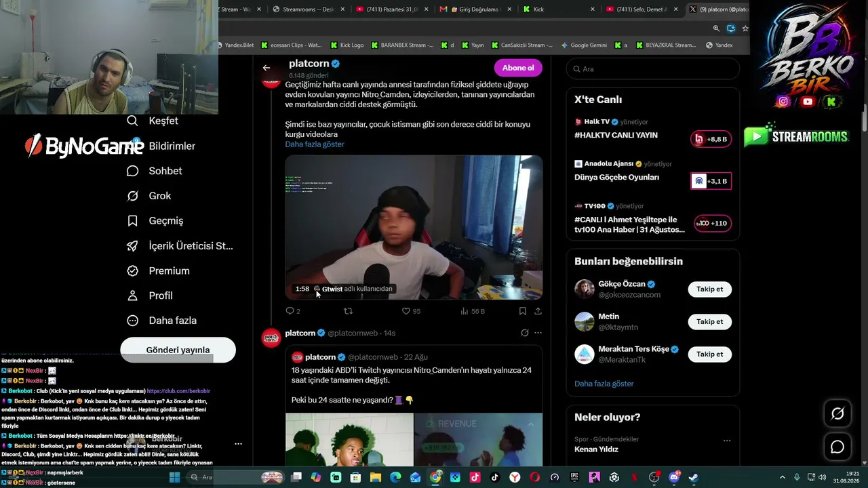Open the Profil person icon
The height and width of the screenshot is (488, 868).
coord(133,296)
